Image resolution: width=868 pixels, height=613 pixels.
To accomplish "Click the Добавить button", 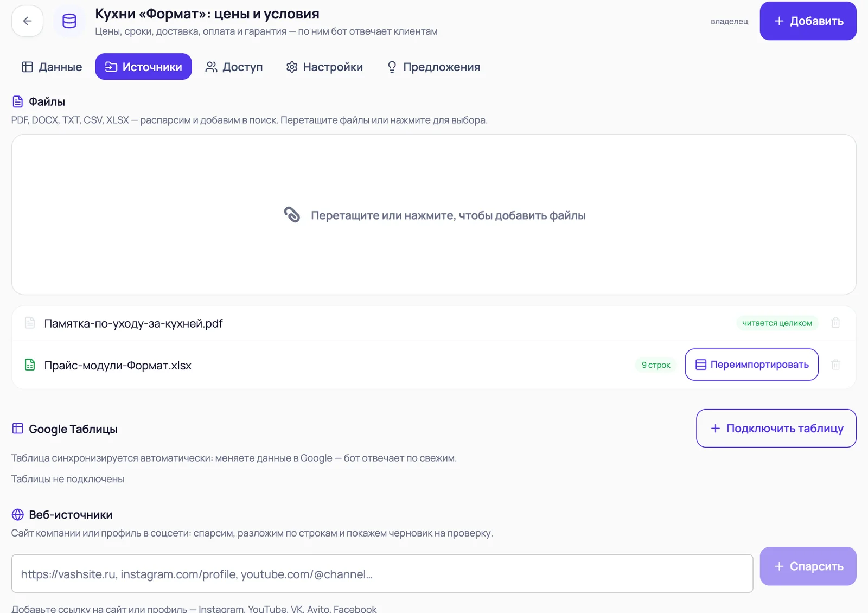I will point(808,21).
